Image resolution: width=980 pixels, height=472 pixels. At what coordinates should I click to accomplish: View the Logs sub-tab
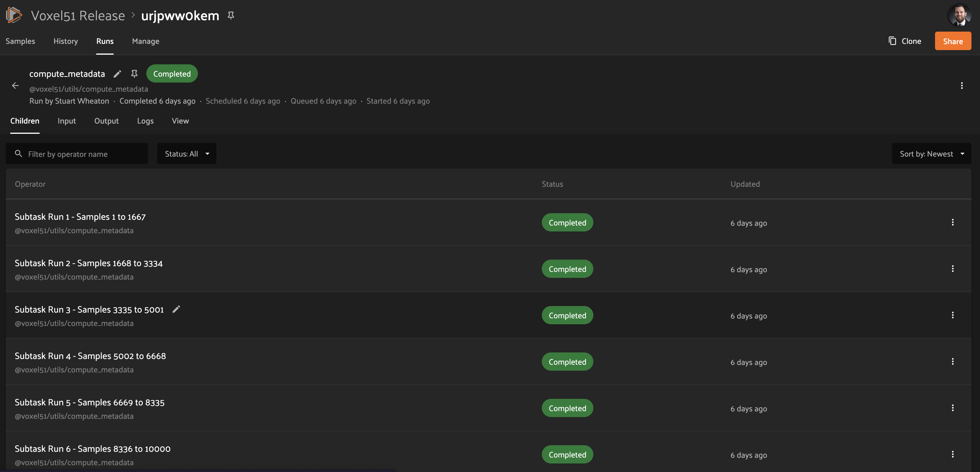pos(145,121)
